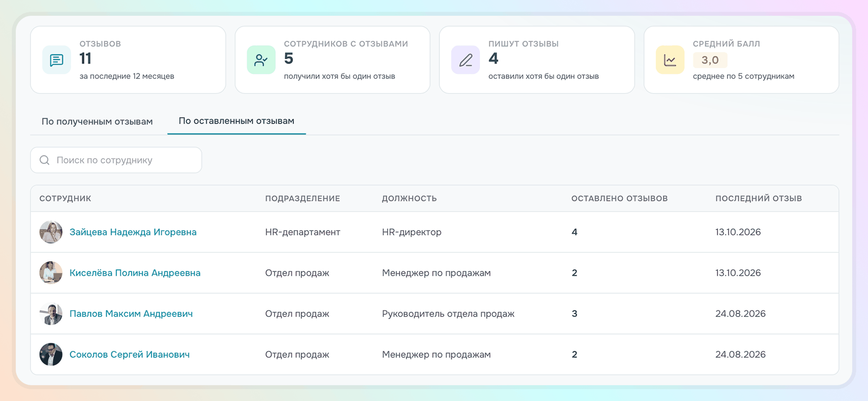Click the magnifier icon in the search box
This screenshot has width=868, height=401.
[x=44, y=160]
